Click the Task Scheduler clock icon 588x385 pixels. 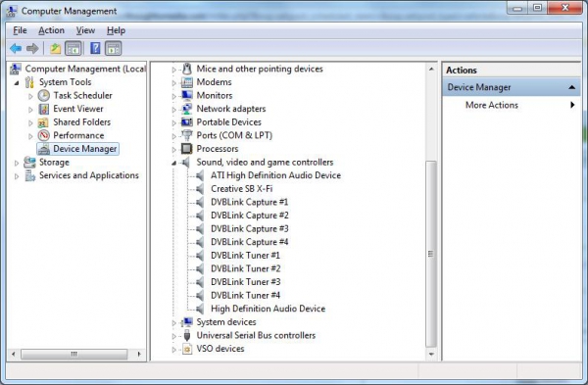(44, 96)
